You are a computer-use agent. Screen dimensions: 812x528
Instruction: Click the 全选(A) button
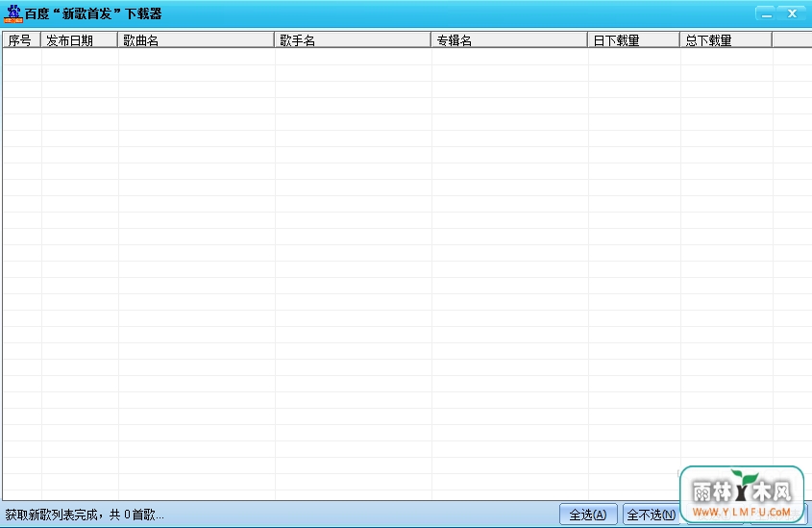(x=588, y=515)
